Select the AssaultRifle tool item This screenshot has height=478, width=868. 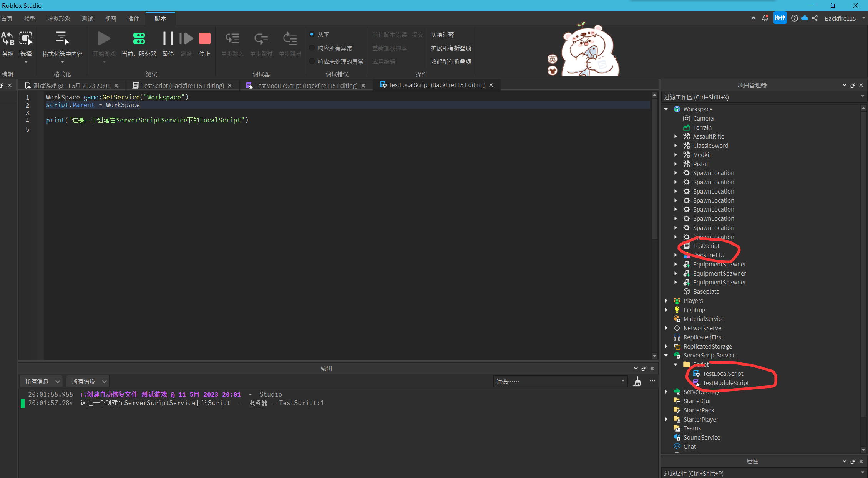tap(709, 136)
